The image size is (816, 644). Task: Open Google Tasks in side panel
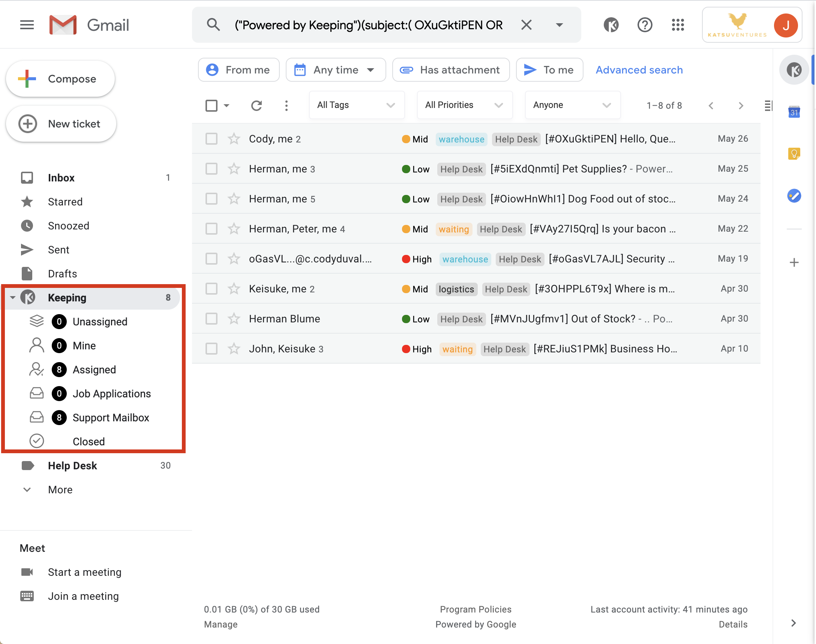click(x=794, y=196)
